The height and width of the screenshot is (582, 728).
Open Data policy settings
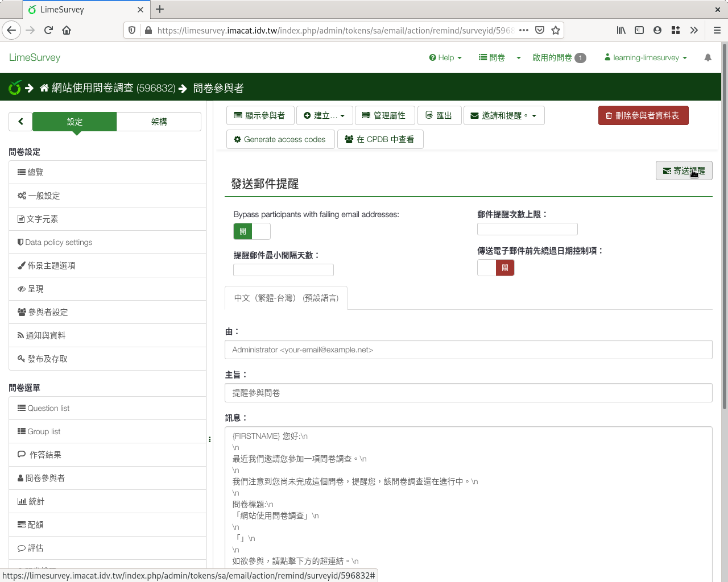click(x=107, y=242)
